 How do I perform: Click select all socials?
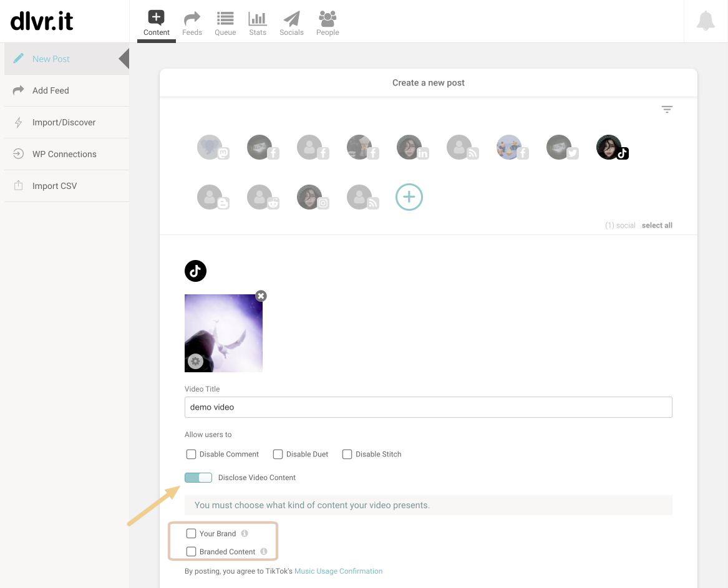pyautogui.click(x=657, y=225)
